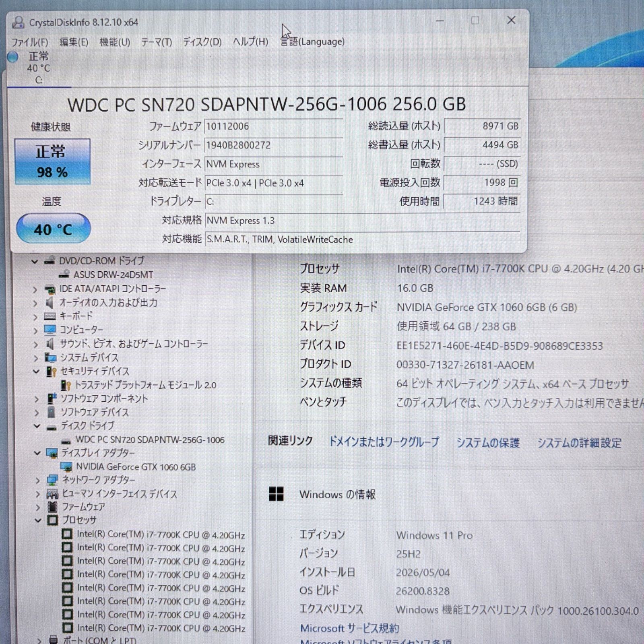Expand the ソフトウェア コンポーネント node
Image resolution: width=644 pixels, height=644 pixels.
(x=37, y=399)
